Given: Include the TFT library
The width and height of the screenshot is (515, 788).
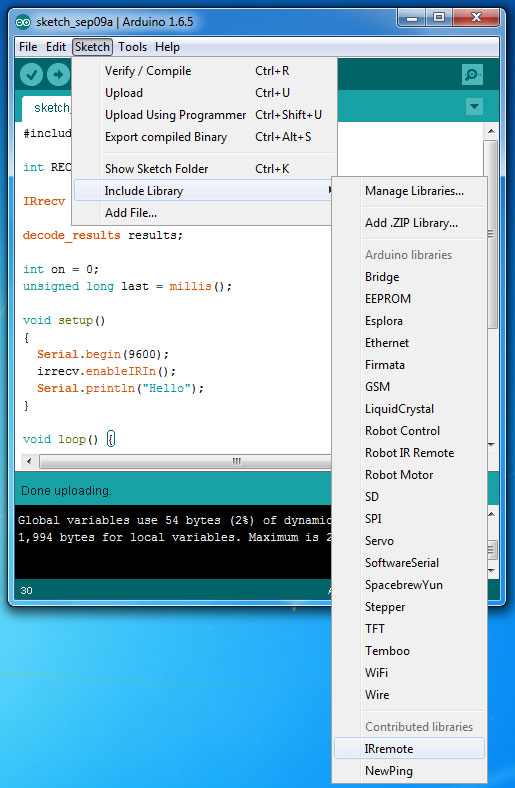Looking at the screenshot, I should [x=409, y=629].
